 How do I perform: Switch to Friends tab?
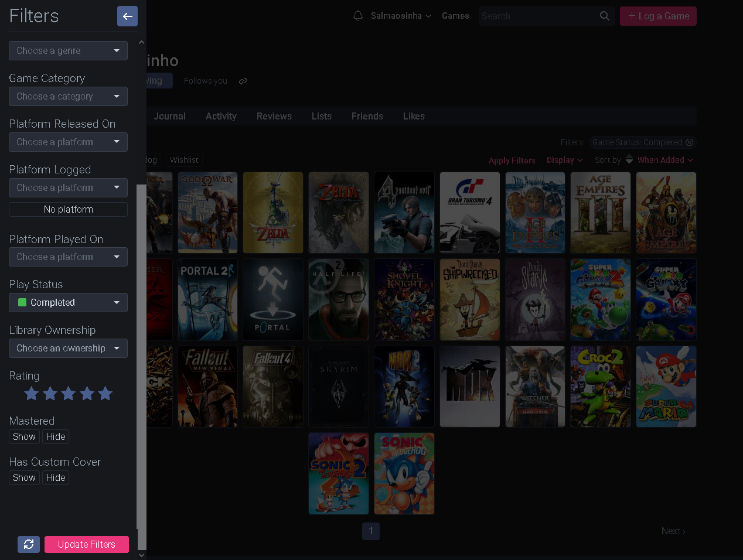pos(367,117)
